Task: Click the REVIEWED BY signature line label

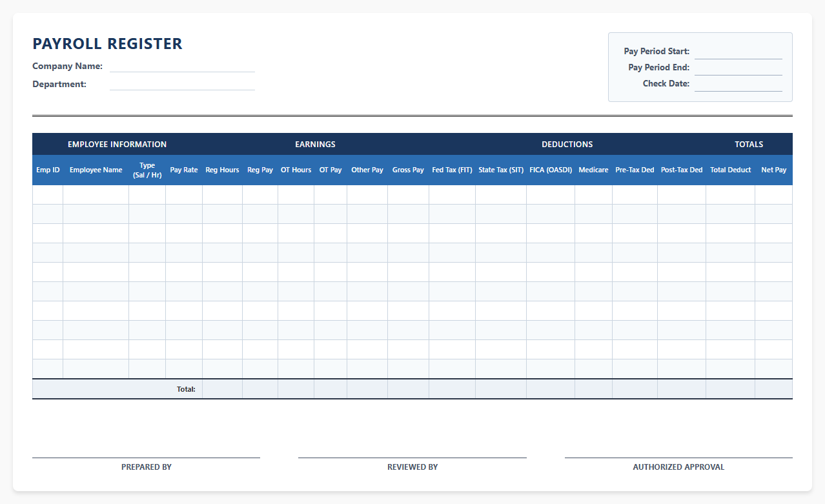Action: [412, 467]
